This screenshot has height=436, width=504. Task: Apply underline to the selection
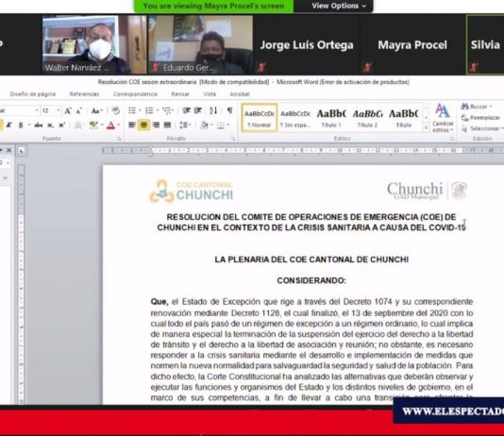(21, 126)
